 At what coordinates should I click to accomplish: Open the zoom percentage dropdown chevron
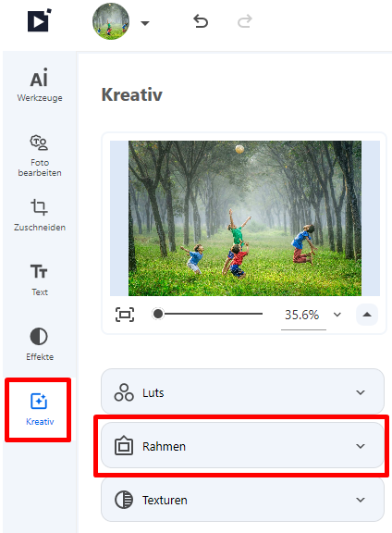337,315
